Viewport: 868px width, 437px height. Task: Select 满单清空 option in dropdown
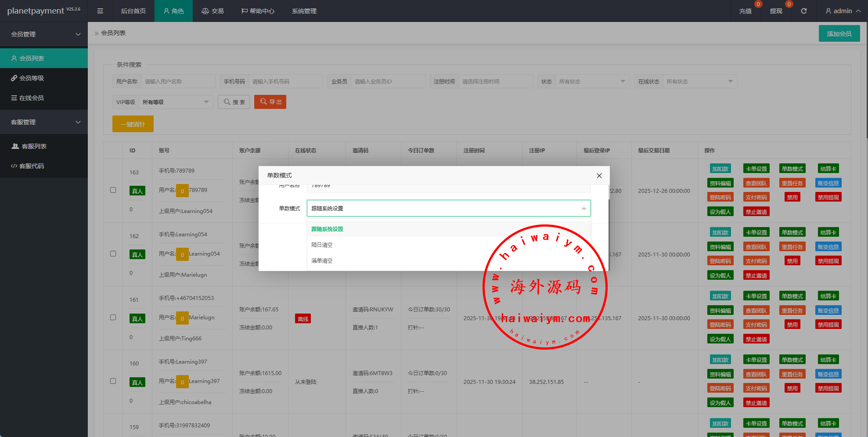pos(322,261)
